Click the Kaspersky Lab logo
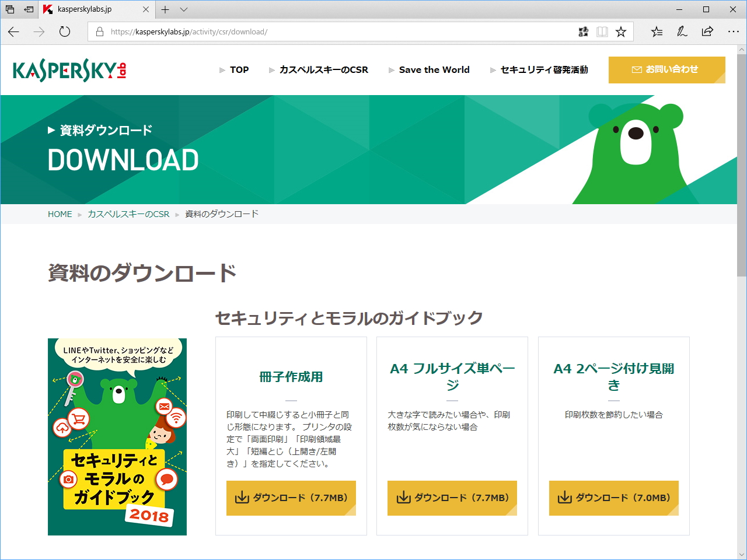 coord(69,70)
